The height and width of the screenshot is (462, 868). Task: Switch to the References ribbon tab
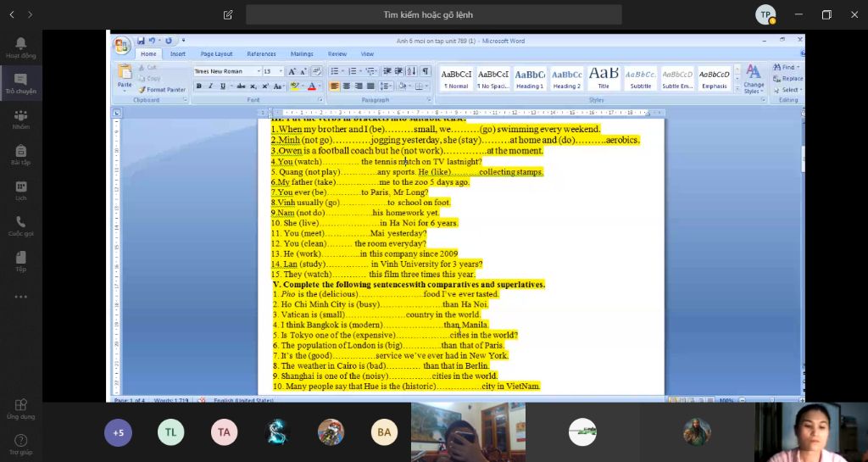point(261,53)
